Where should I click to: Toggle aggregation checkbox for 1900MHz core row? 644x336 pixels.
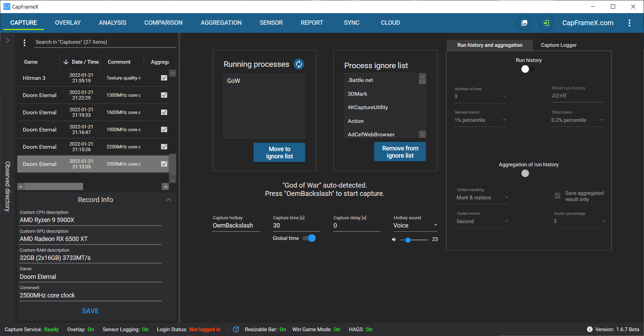164,129
